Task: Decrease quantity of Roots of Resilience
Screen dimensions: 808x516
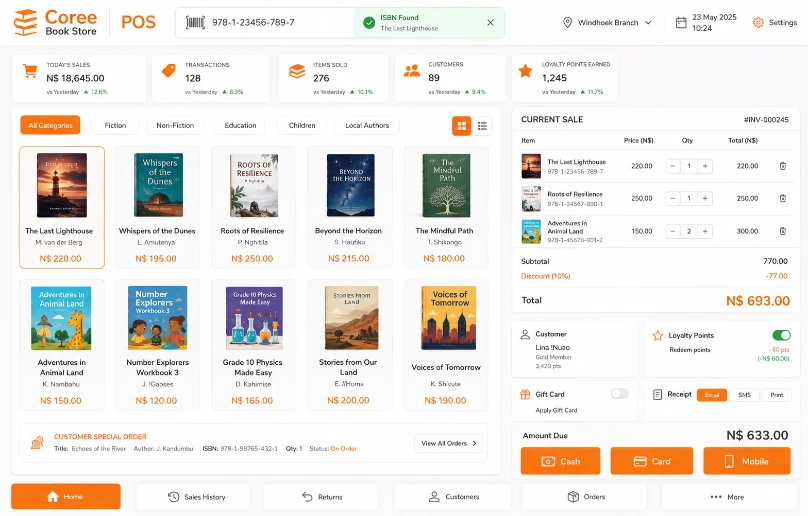Action: click(x=672, y=198)
